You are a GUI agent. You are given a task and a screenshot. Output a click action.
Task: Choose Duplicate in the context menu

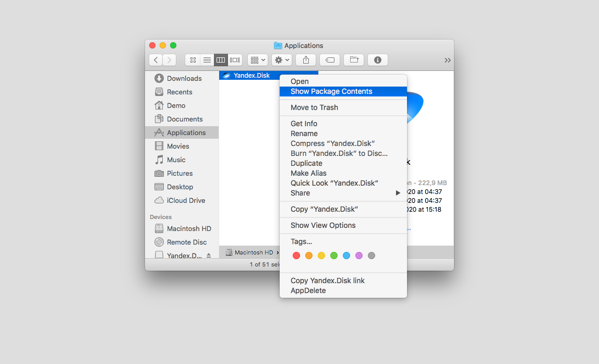point(343,163)
